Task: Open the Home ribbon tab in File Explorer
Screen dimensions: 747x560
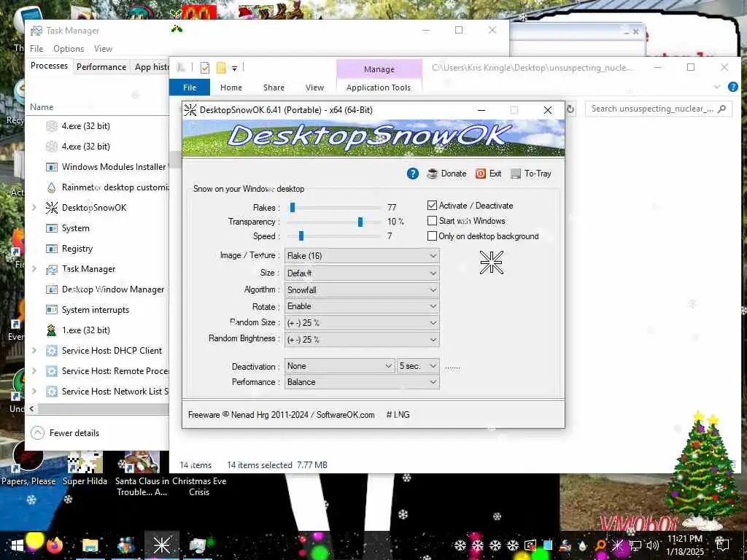Action: (x=231, y=87)
